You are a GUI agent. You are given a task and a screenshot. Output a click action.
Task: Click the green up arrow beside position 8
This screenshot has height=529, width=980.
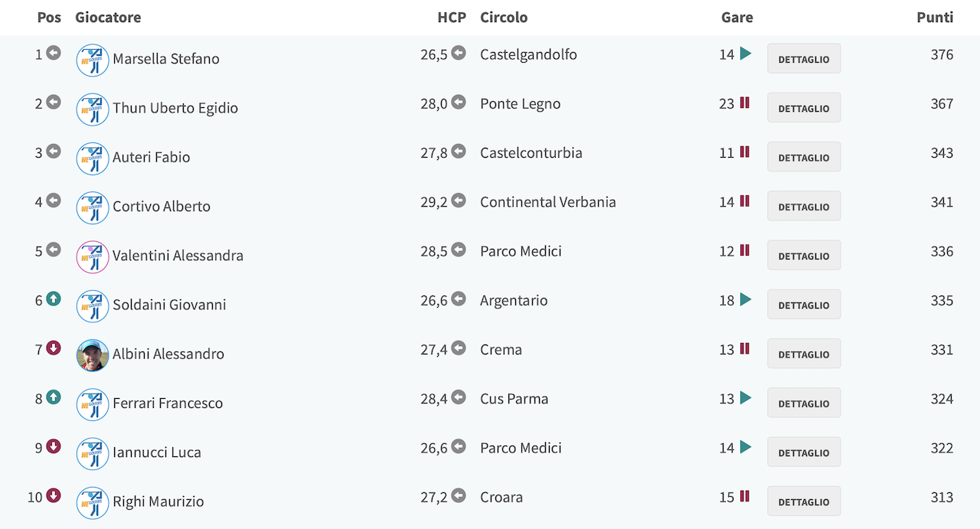point(54,397)
